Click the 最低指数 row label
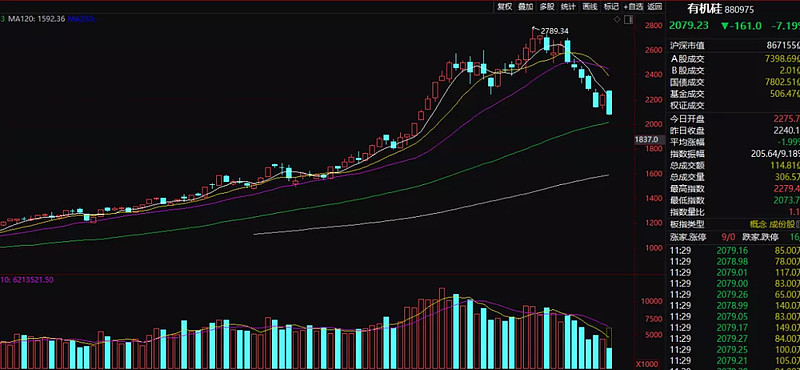This screenshot has height=370, width=800. coord(687,201)
